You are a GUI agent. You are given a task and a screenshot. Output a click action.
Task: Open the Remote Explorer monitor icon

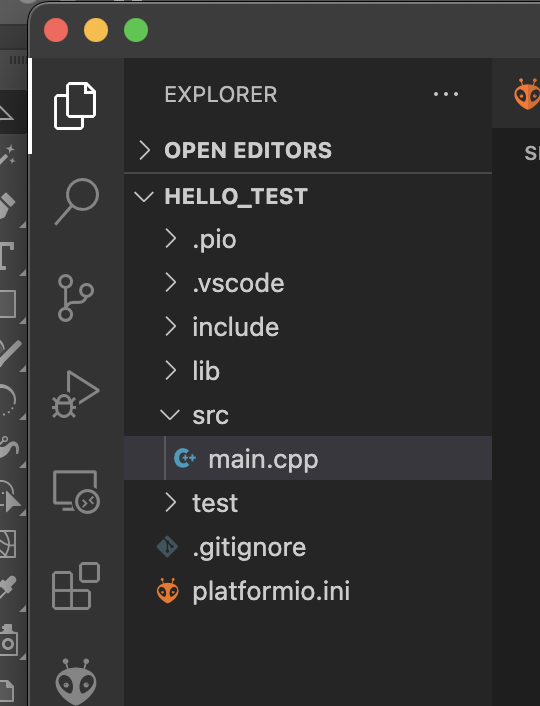[76, 492]
